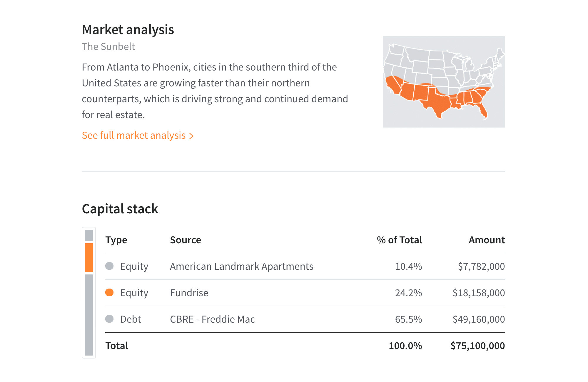This screenshot has width=588, height=382.
Task: Select the 'Fundrise' source cell
Action: click(189, 293)
